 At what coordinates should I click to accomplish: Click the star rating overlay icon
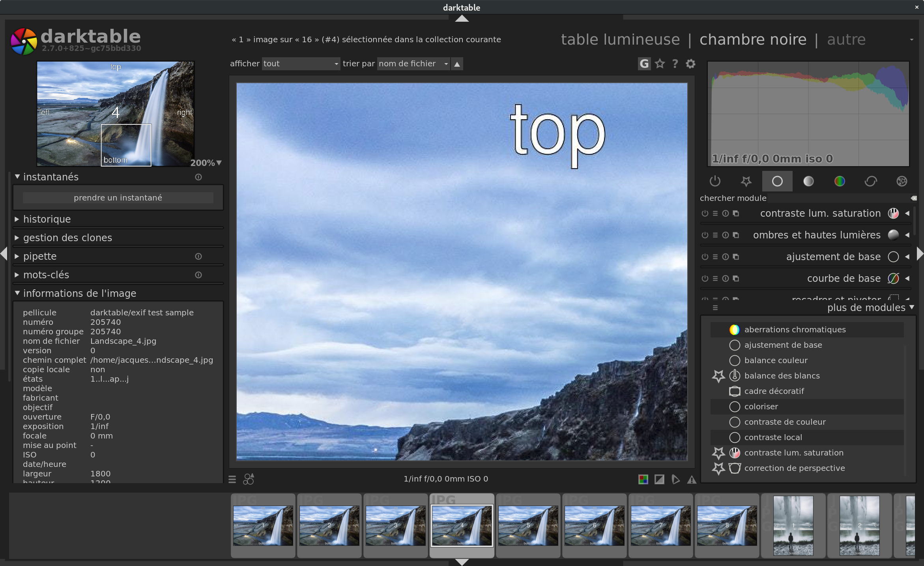(x=660, y=64)
